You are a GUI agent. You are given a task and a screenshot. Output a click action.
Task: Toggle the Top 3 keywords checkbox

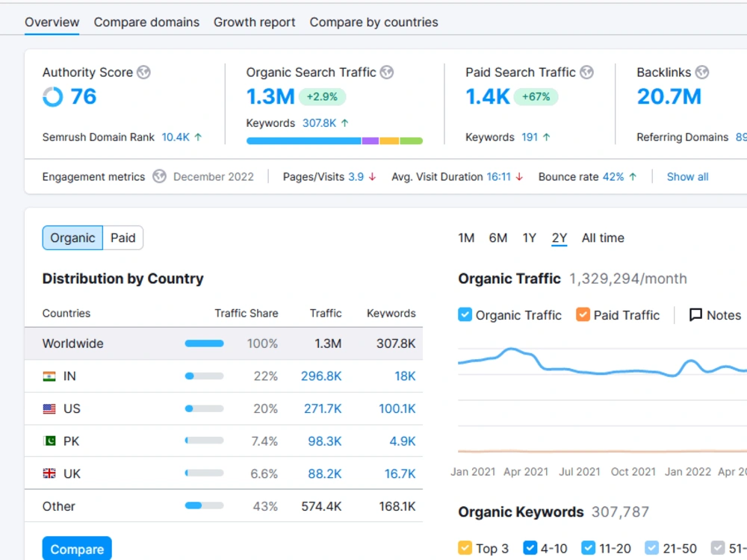tap(465, 548)
